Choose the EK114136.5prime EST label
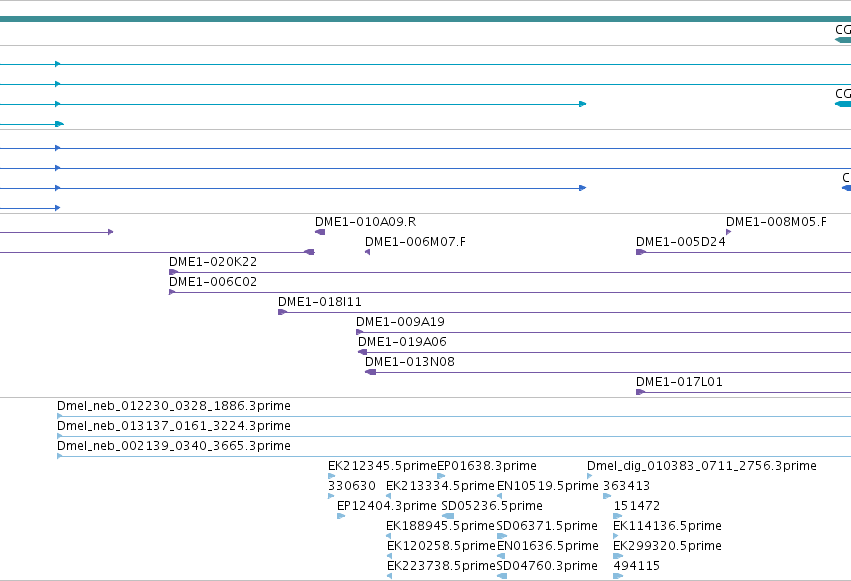 [667, 527]
